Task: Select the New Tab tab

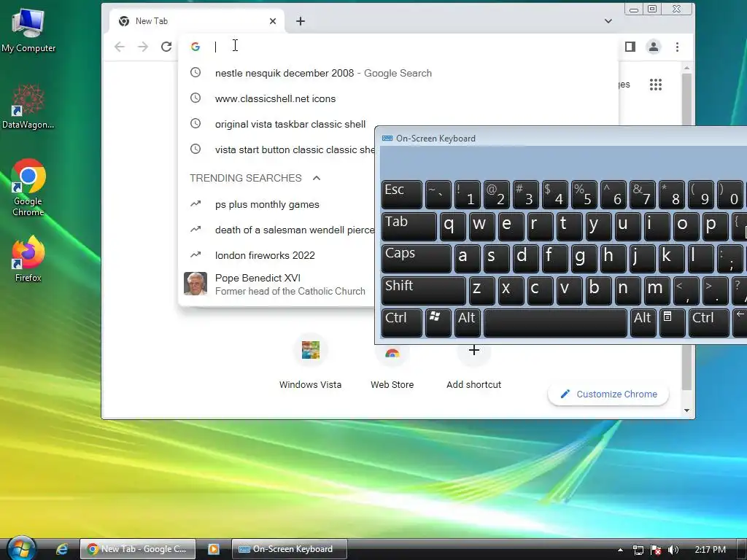Action: (x=197, y=21)
